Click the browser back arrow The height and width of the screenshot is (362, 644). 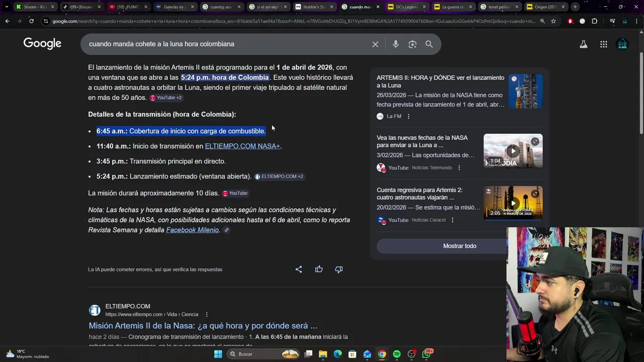pyautogui.click(x=7, y=21)
